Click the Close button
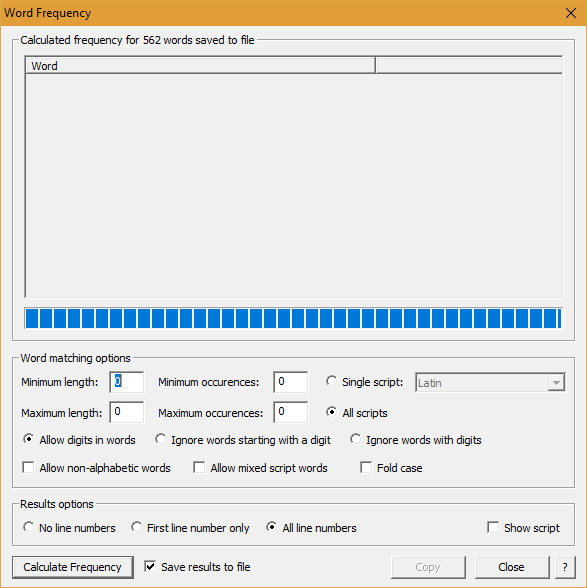 (x=512, y=567)
